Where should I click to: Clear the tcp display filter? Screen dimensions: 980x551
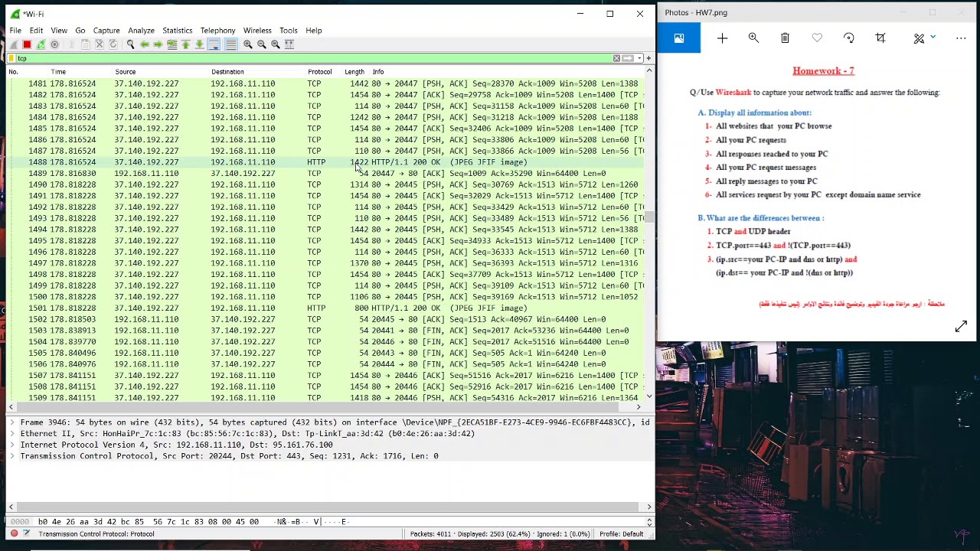click(616, 58)
